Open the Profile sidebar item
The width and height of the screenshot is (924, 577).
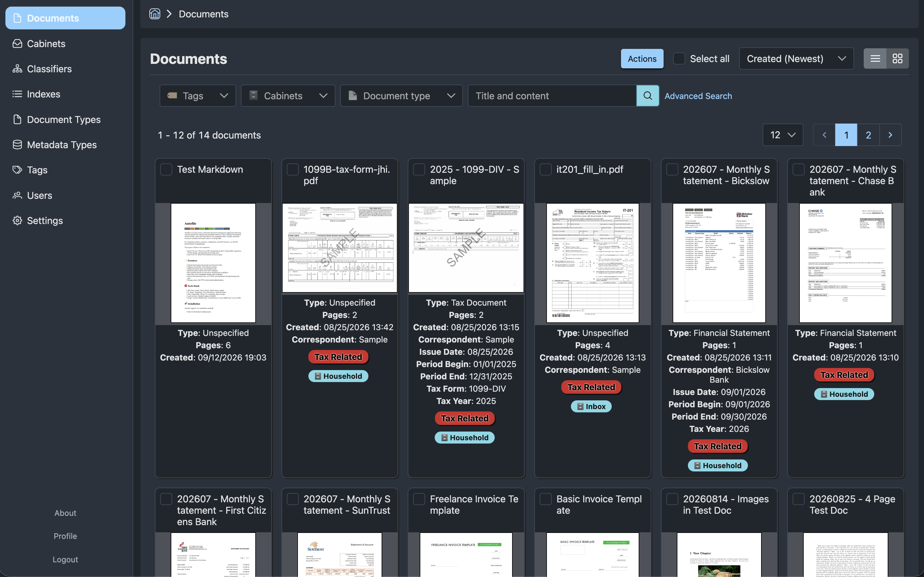[65, 536]
